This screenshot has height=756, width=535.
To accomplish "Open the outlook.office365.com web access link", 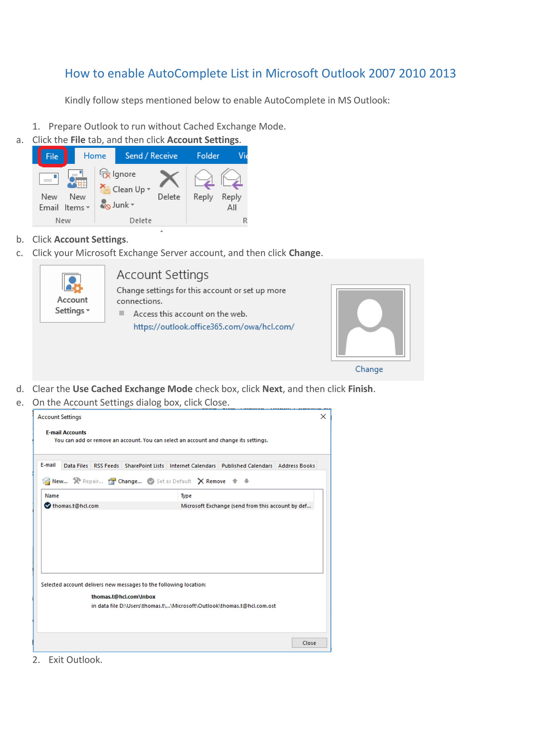I will 214,327.
